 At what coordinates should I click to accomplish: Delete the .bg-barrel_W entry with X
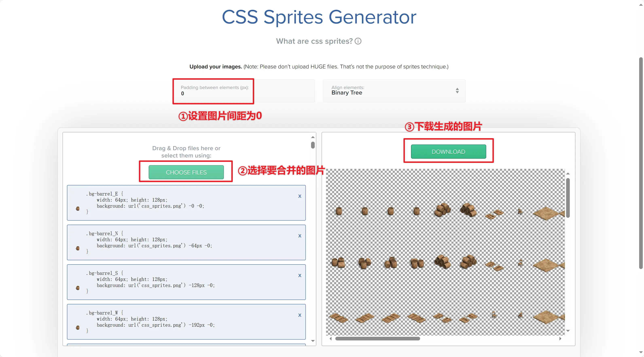click(x=300, y=315)
